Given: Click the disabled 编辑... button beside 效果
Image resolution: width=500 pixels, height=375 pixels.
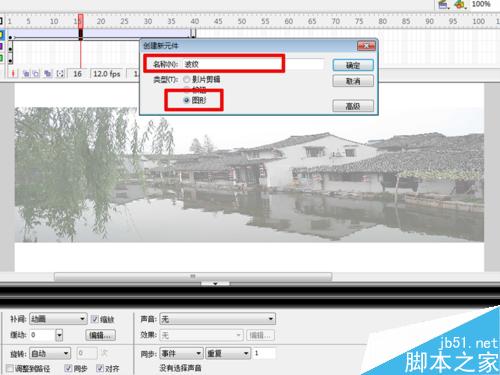Looking at the screenshot, I should point(261,335).
